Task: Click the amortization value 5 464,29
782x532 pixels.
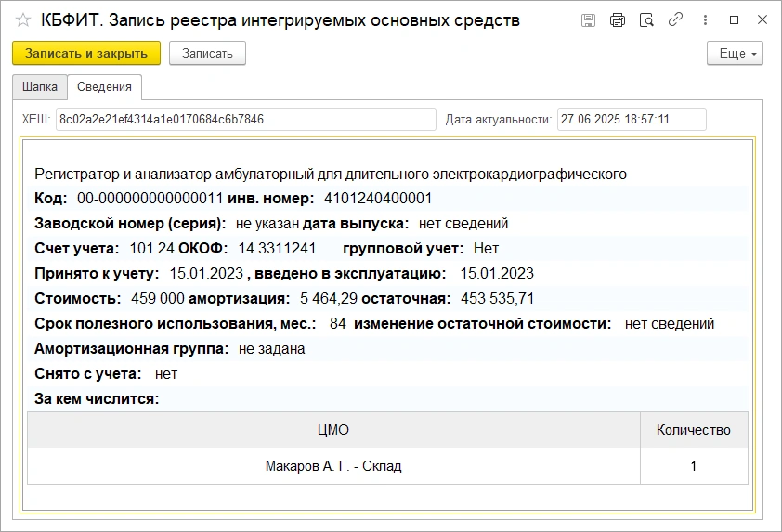Action: coord(329,299)
